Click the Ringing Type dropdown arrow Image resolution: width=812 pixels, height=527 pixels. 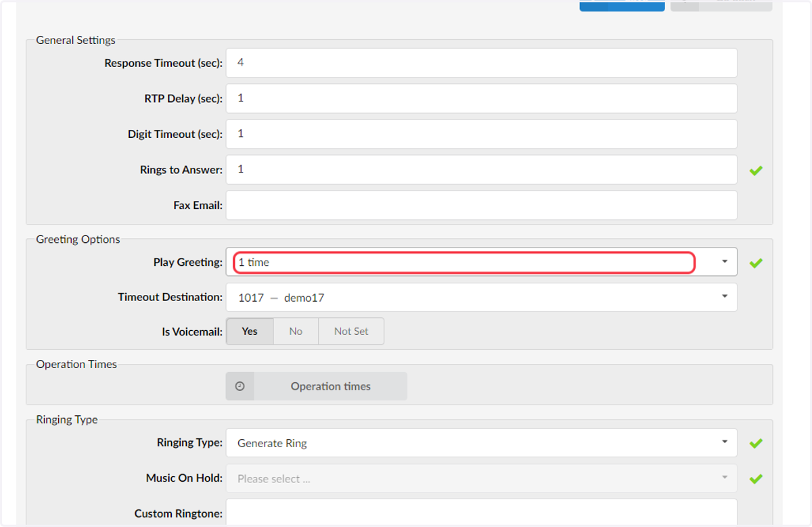click(x=725, y=442)
